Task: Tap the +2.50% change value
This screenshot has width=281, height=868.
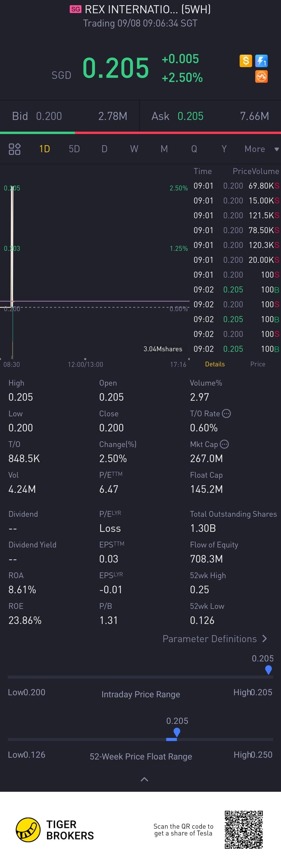Action: (182, 78)
